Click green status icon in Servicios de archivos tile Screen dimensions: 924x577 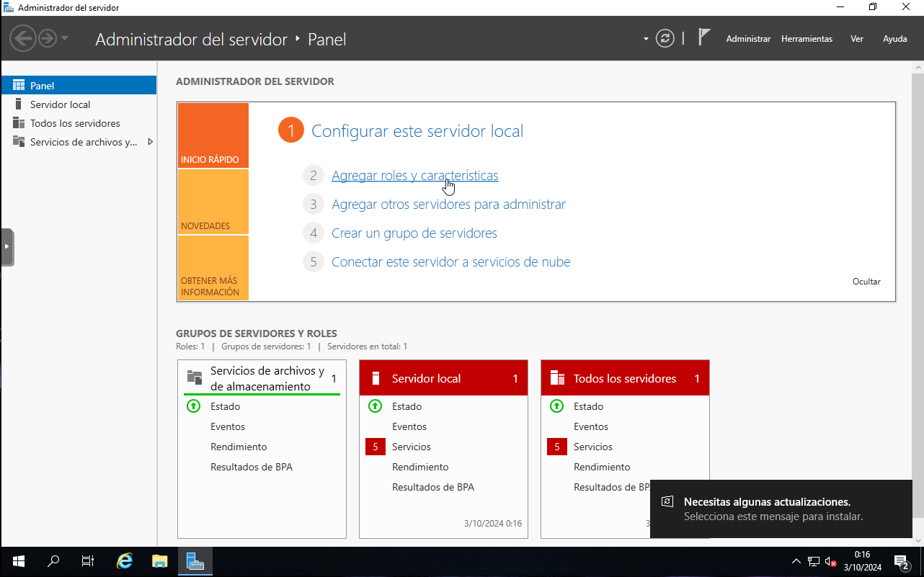point(193,406)
